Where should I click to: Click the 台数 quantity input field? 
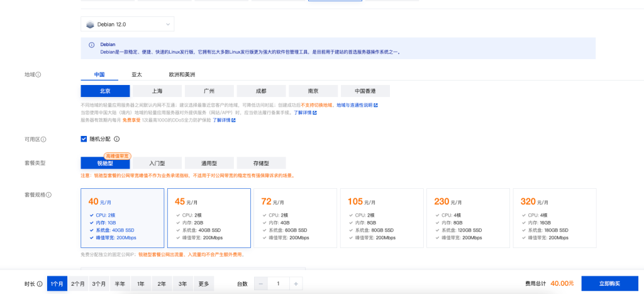[278, 284]
